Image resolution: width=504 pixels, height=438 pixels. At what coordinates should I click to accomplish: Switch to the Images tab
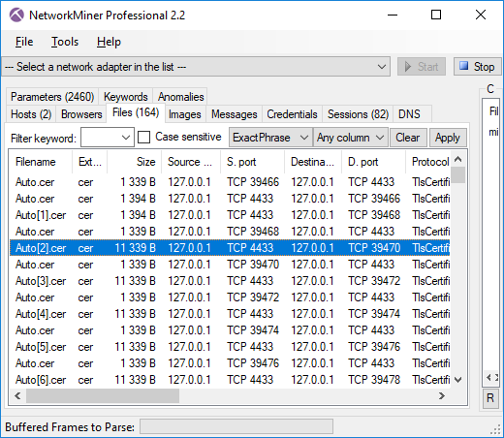(185, 114)
